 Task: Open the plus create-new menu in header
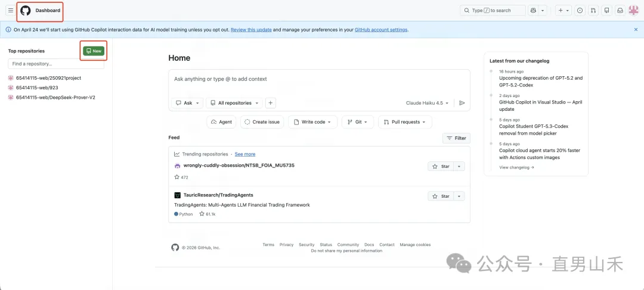(x=563, y=11)
